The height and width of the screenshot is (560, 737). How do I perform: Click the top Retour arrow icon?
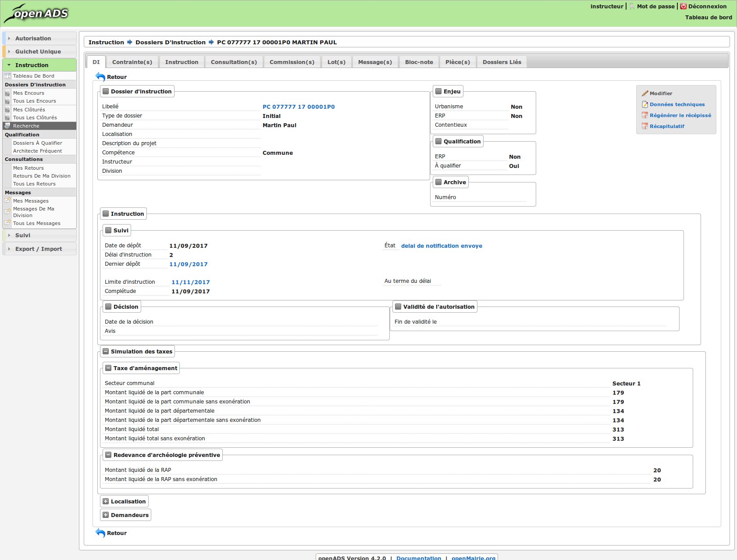100,77
